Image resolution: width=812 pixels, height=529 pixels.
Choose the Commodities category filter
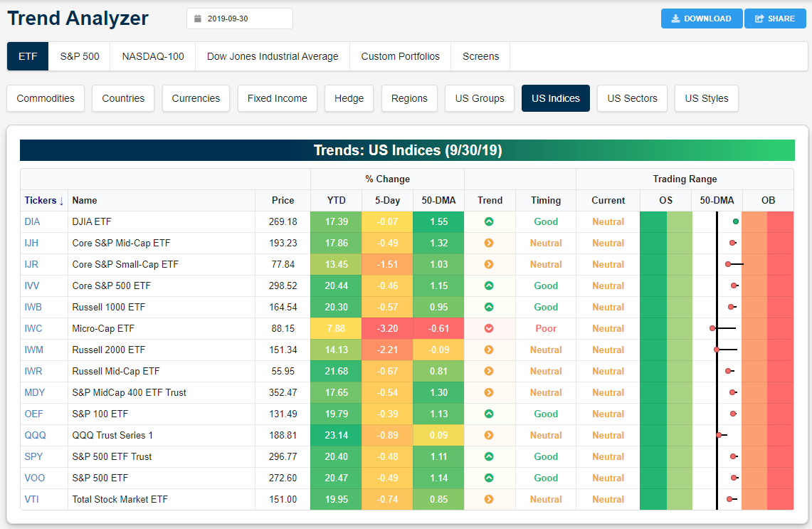click(46, 98)
